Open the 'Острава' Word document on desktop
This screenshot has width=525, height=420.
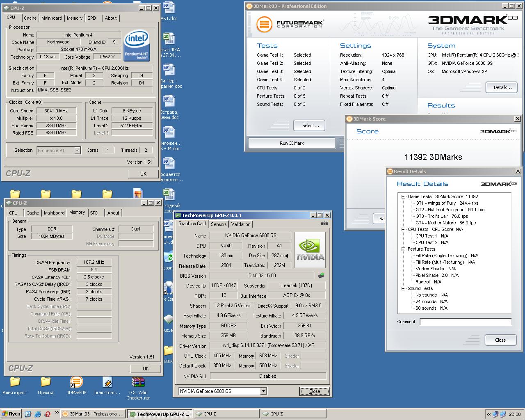click(x=169, y=102)
